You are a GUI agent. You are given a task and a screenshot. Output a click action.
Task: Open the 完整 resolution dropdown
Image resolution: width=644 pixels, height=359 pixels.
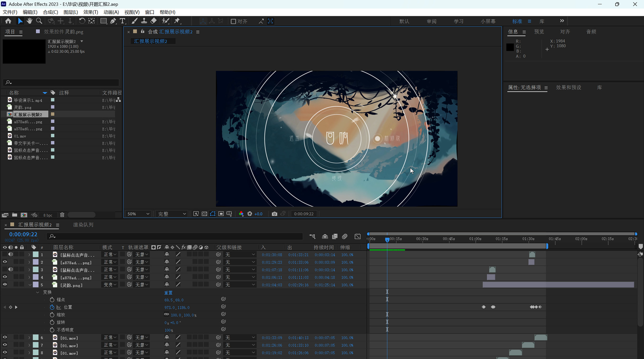pyautogui.click(x=172, y=214)
